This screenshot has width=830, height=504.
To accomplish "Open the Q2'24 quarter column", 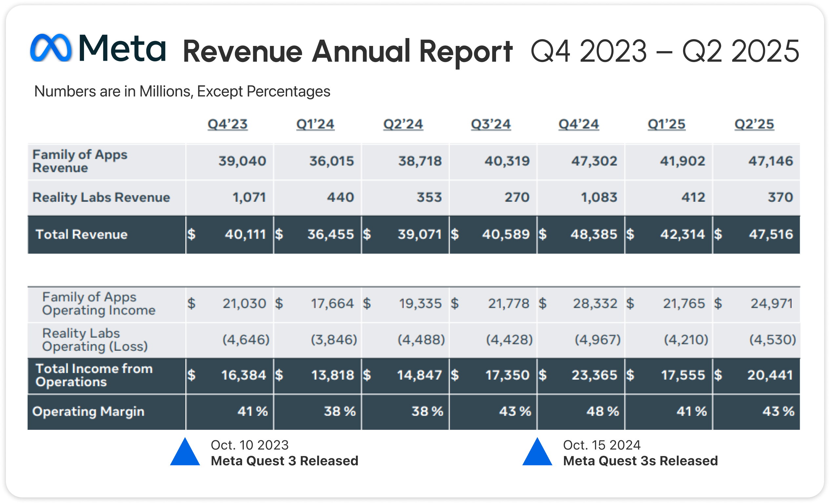I will point(404,124).
